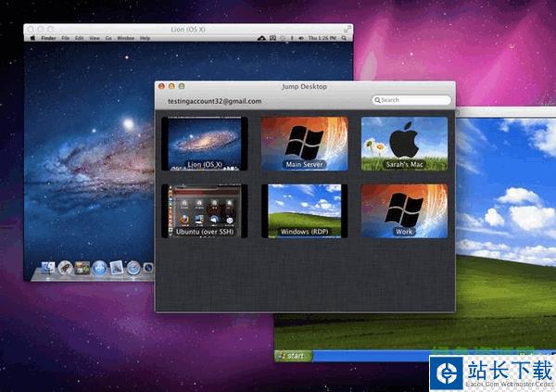Click the Apple logo in the Lion menu bar
Viewport: 556px width, 392px height.
32,38
